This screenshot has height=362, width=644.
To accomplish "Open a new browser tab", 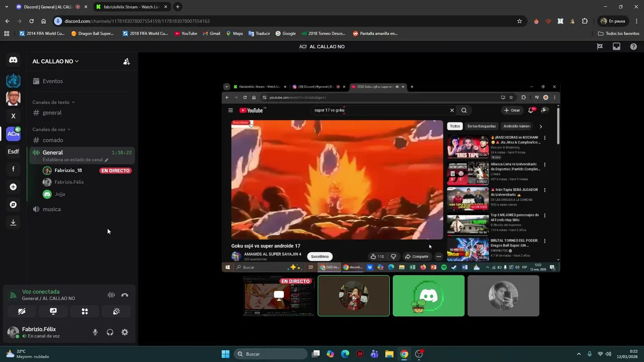I will click(178, 7).
